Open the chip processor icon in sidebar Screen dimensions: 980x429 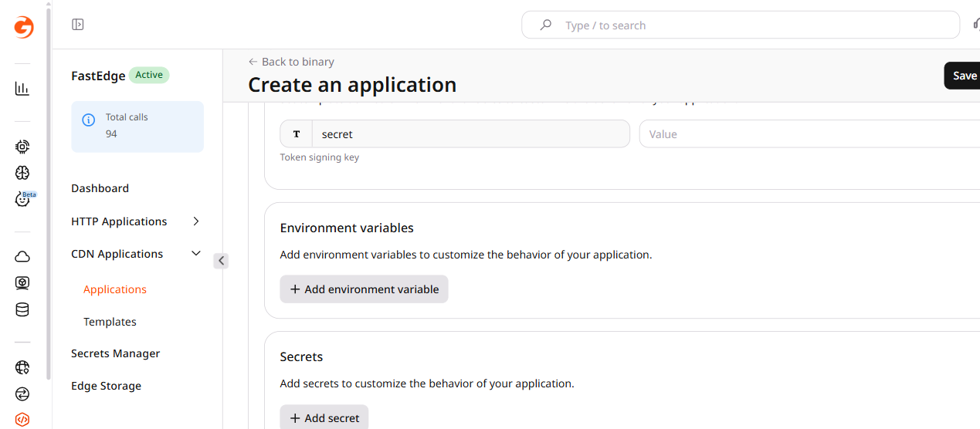[x=22, y=147]
